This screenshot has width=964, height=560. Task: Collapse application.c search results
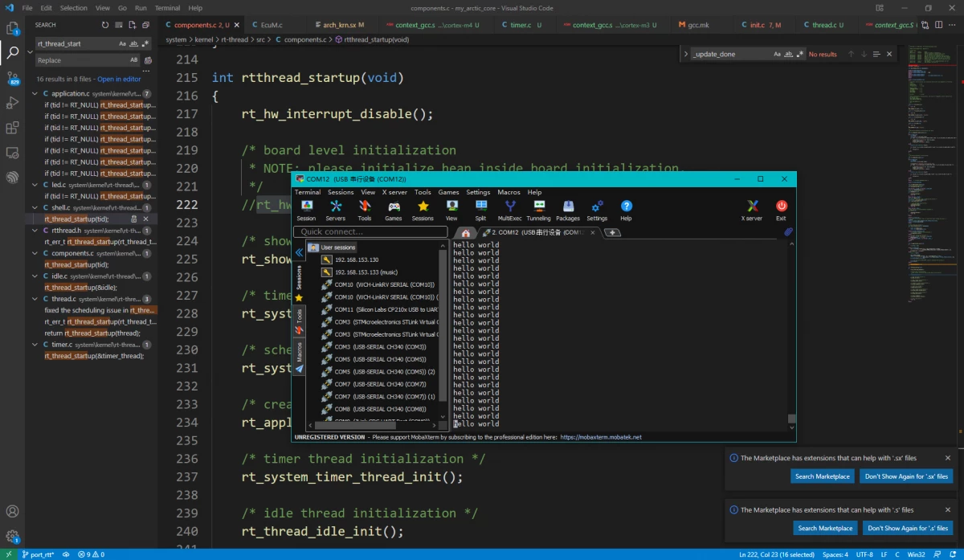pos(35,94)
